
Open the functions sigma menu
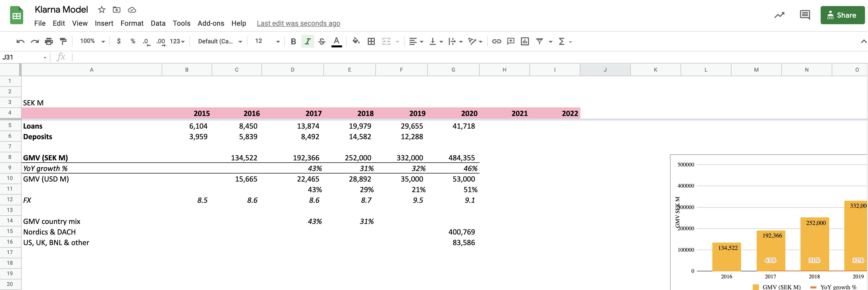(x=561, y=41)
